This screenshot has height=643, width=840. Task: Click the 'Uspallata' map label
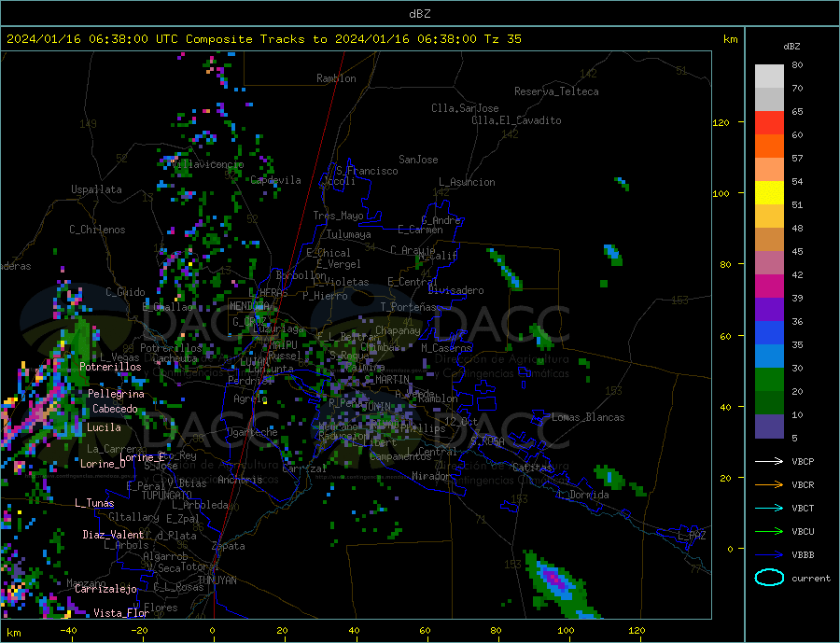click(x=96, y=189)
